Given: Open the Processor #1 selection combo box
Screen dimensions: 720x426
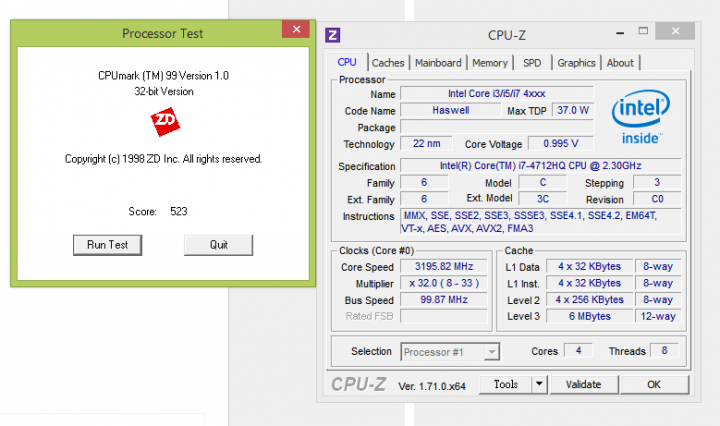Looking at the screenshot, I should coord(450,352).
